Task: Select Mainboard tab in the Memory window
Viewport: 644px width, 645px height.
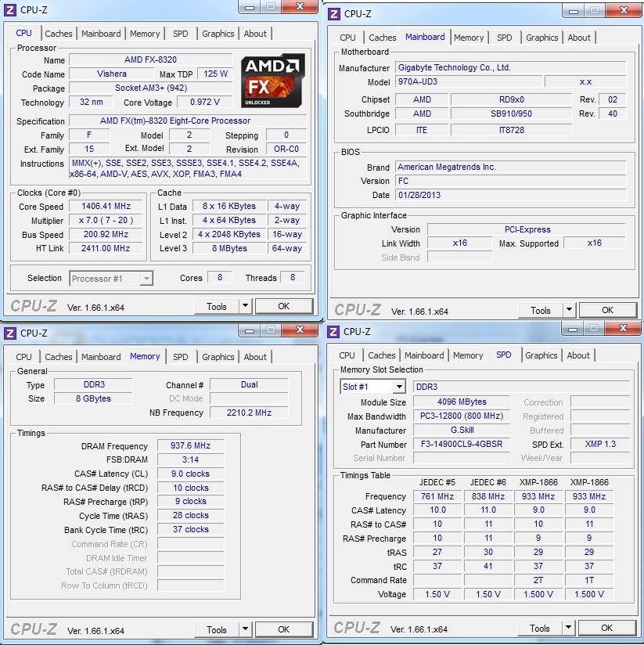Action: 101,357
